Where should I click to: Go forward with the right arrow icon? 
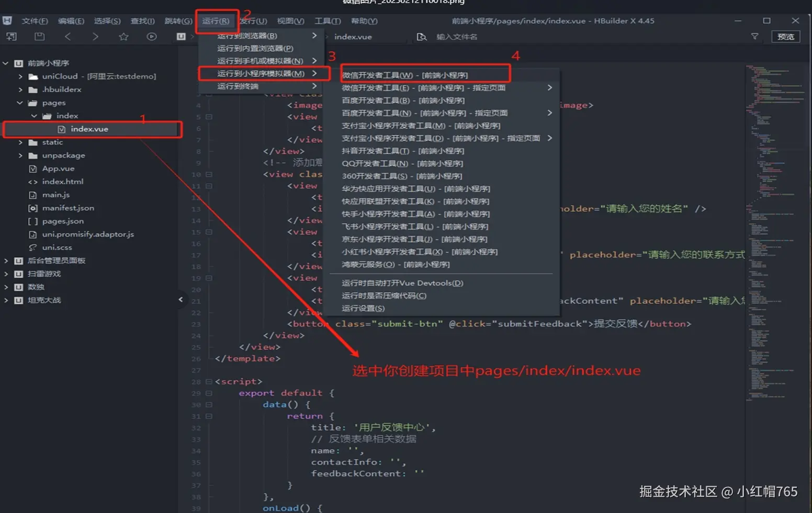tap(95, 37)
